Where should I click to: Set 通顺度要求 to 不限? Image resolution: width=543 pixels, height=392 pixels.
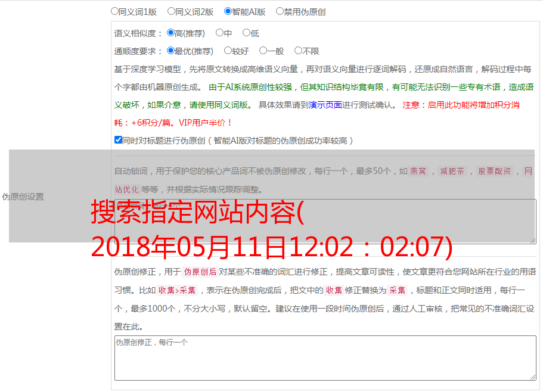(x=298, y=51)
